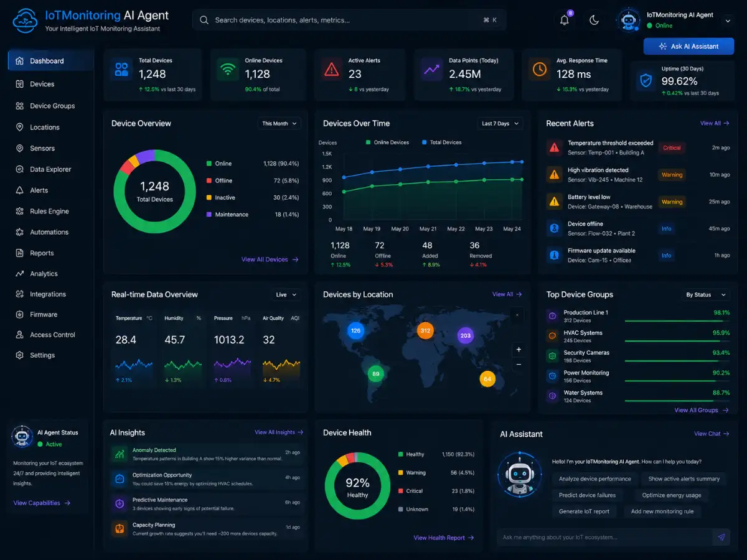Open the notifications bell
Screen dimensions: 747x560
565,20
